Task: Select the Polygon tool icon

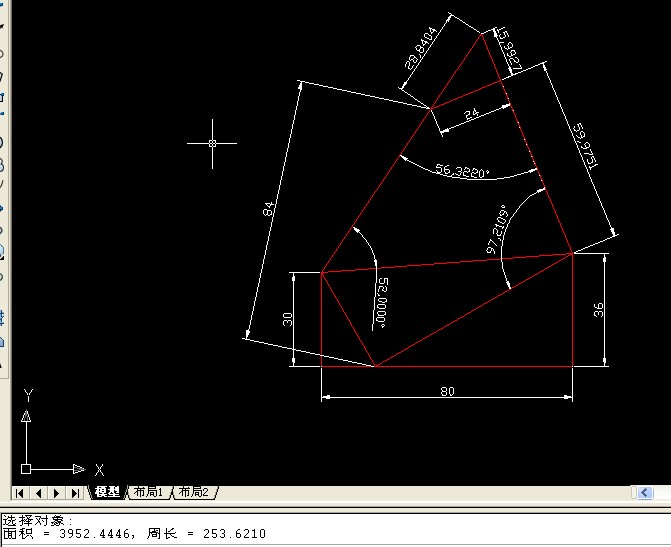Action: click(x=1, y=76)
